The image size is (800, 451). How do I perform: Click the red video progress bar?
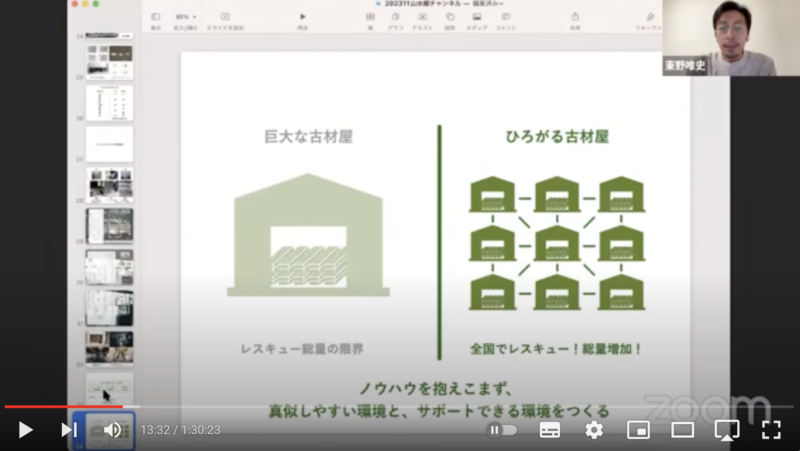point(60,407)
